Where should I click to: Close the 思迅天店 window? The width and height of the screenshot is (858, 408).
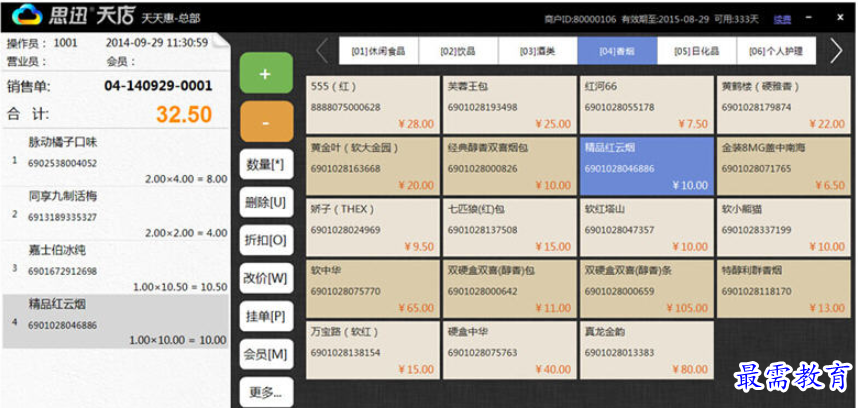coord(840,18)
